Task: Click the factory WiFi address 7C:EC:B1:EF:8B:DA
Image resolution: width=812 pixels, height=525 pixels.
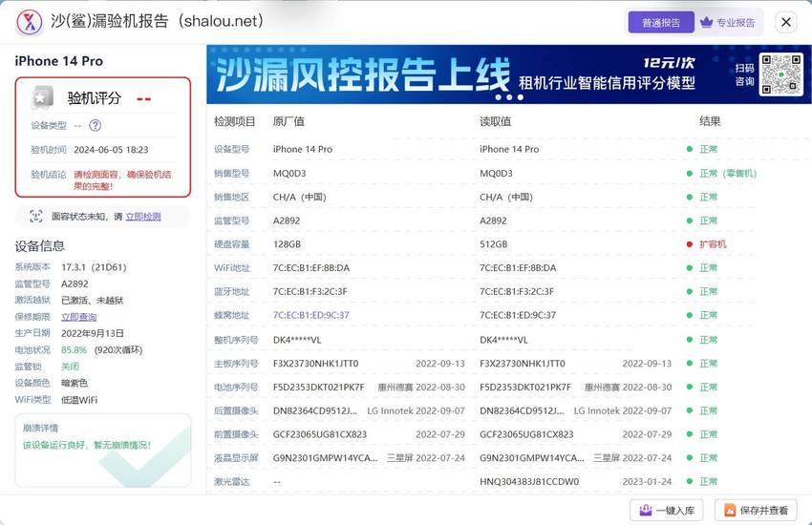Action: pyautogui.click(x=311, y=268)
